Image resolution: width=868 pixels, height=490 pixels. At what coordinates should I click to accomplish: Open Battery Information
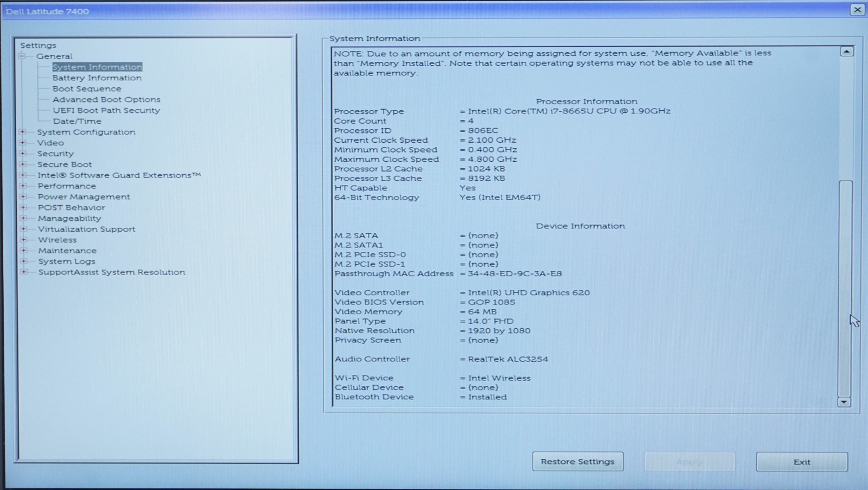coord(97,78)
